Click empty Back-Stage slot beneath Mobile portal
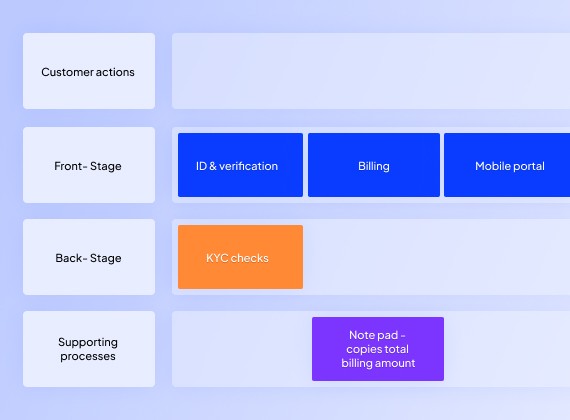The image size is (570, 420). [x=507, y=257]
